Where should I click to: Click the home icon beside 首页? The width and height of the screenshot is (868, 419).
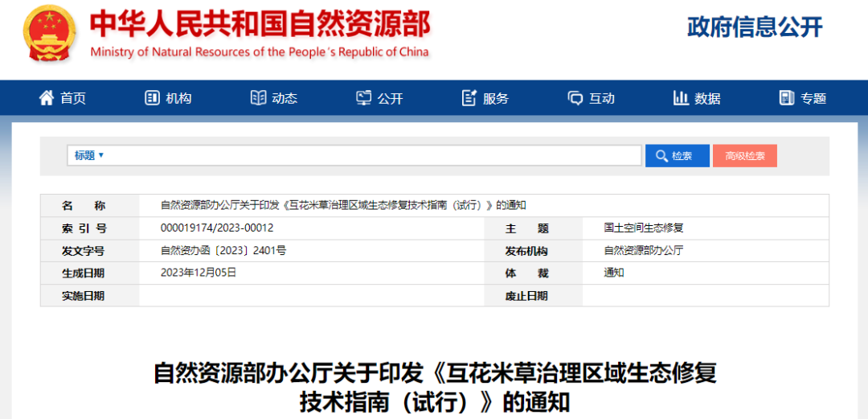pos(47,98)
